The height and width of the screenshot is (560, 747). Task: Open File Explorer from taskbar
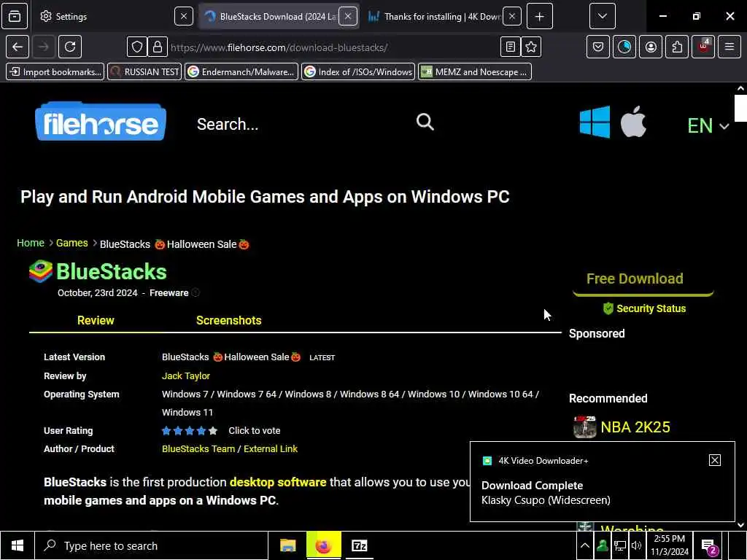[287, 545]
